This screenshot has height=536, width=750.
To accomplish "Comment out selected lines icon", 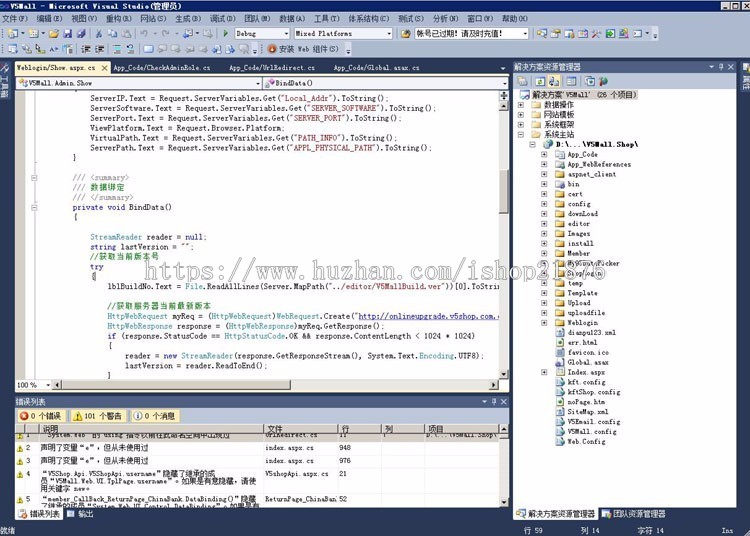I will [117, 49].
